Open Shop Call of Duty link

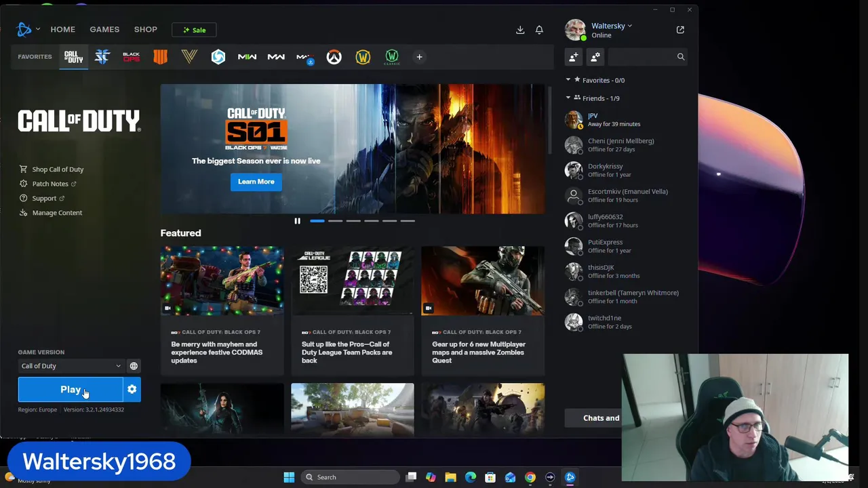click(52, 169)
